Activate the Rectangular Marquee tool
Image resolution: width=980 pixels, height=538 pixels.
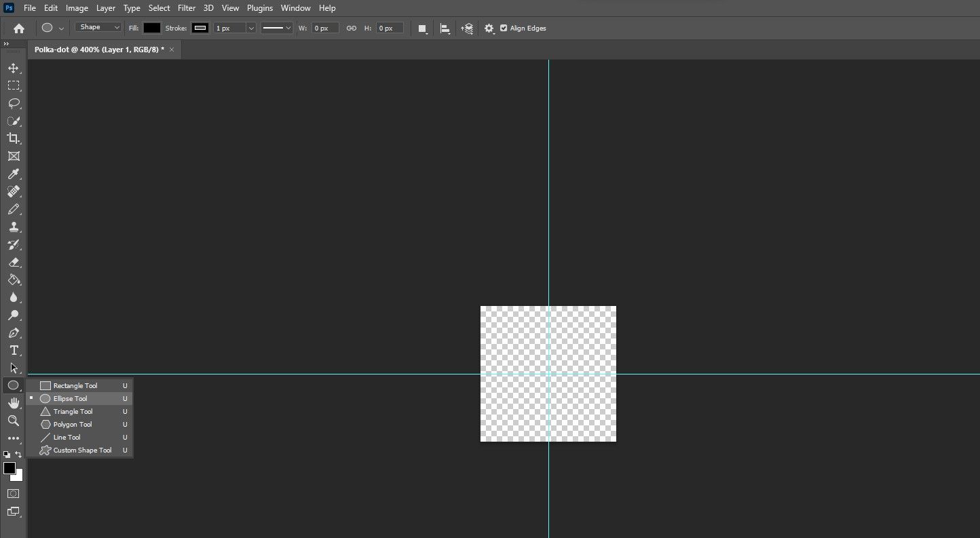pos(14,85)
